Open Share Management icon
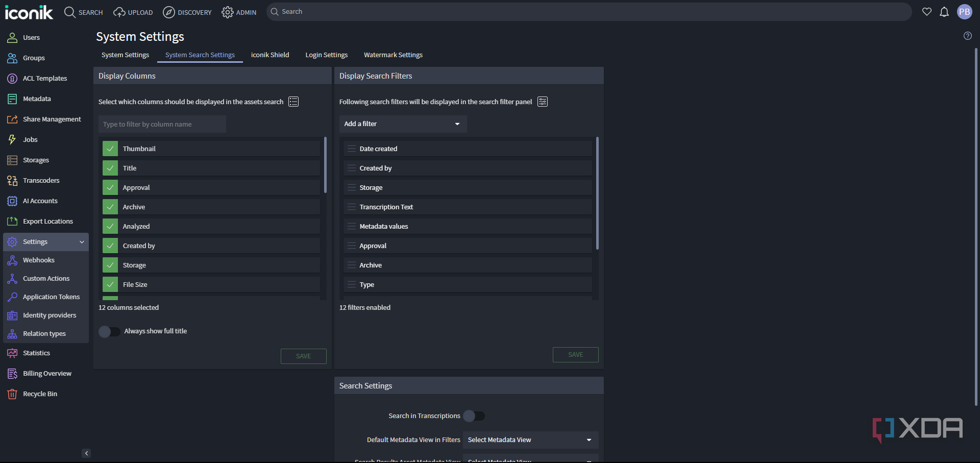Viewport: 980px width, 463px height. click(12, 119)
